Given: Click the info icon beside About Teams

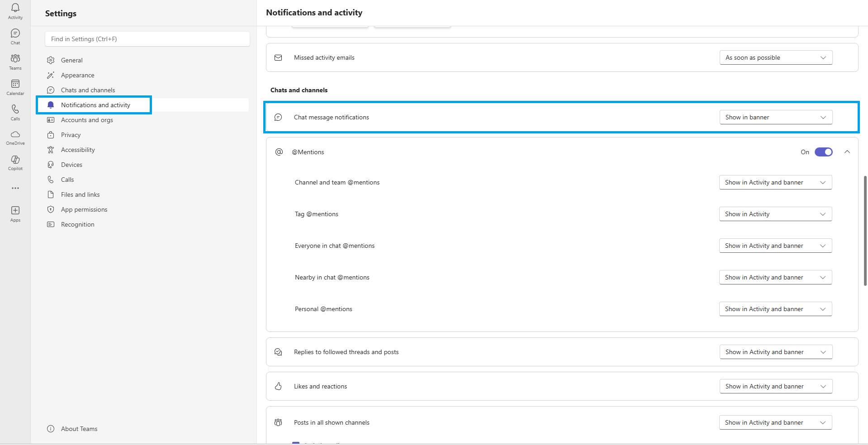Looking at the screenshot, I should point(51,429).
